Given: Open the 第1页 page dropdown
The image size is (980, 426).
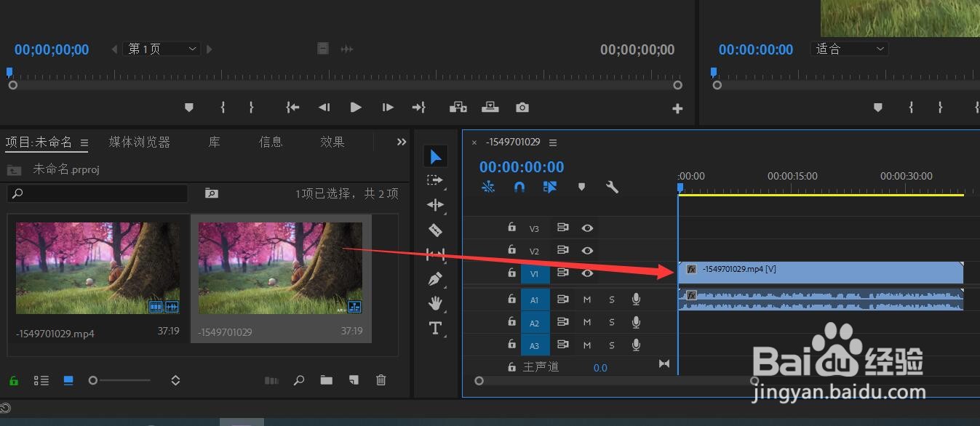Looking at the screenshot, I should tap(162, 49).
